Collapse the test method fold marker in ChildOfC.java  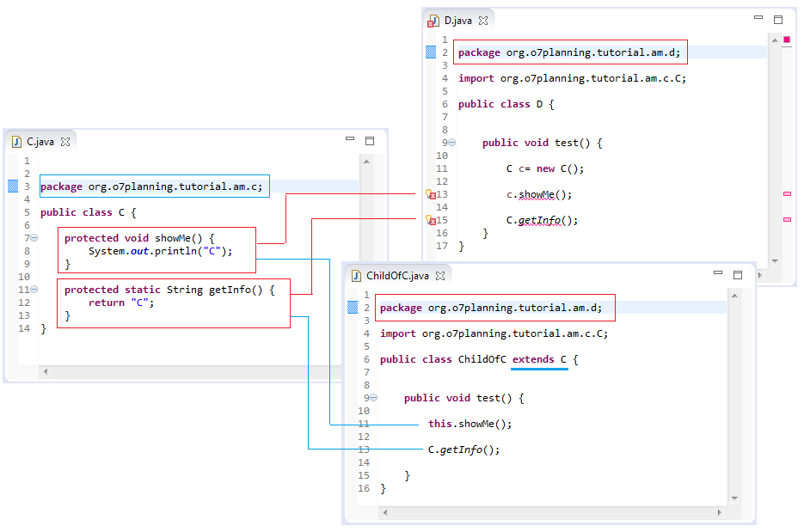coord(373,397)
